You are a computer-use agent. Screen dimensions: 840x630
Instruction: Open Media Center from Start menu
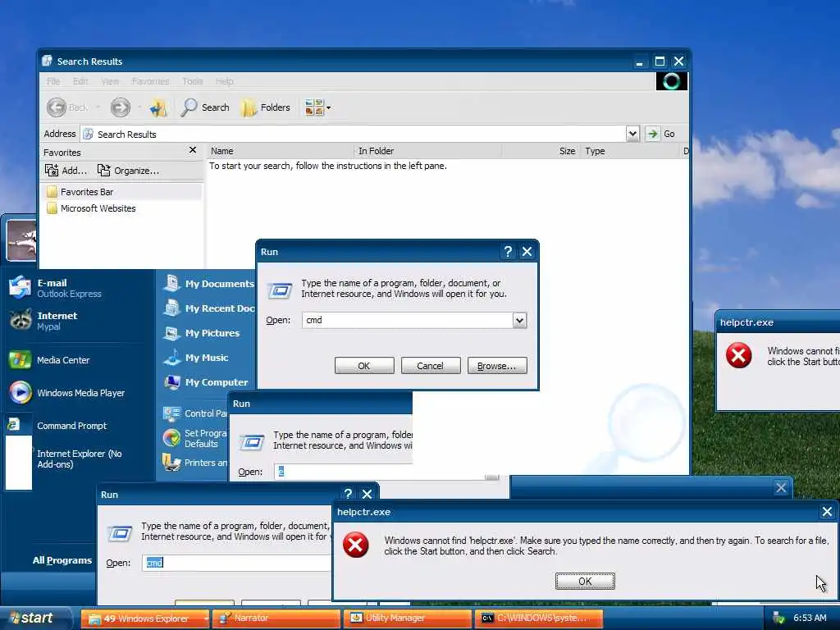coord(49,360)
